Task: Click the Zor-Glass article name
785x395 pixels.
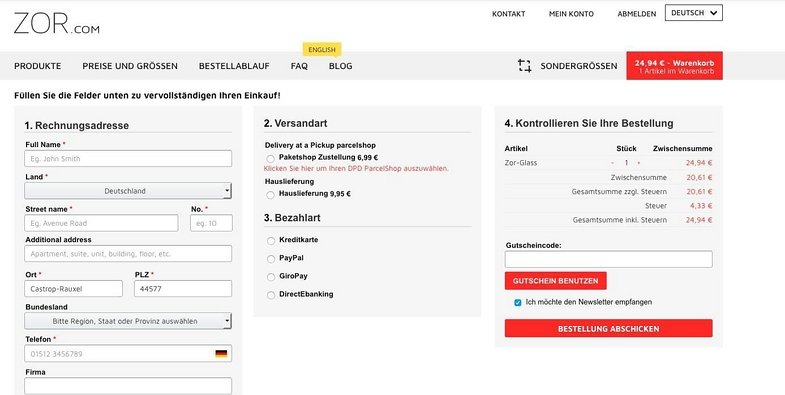Action: click(x=521, y=163)
